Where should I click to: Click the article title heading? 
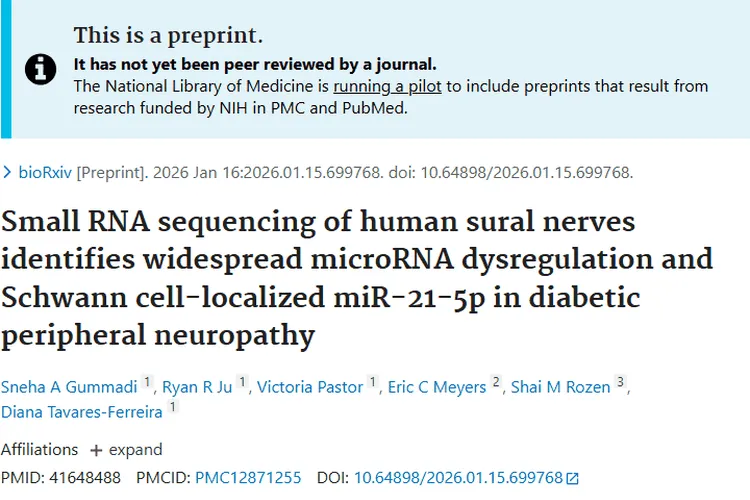click(x=357, y=277)
